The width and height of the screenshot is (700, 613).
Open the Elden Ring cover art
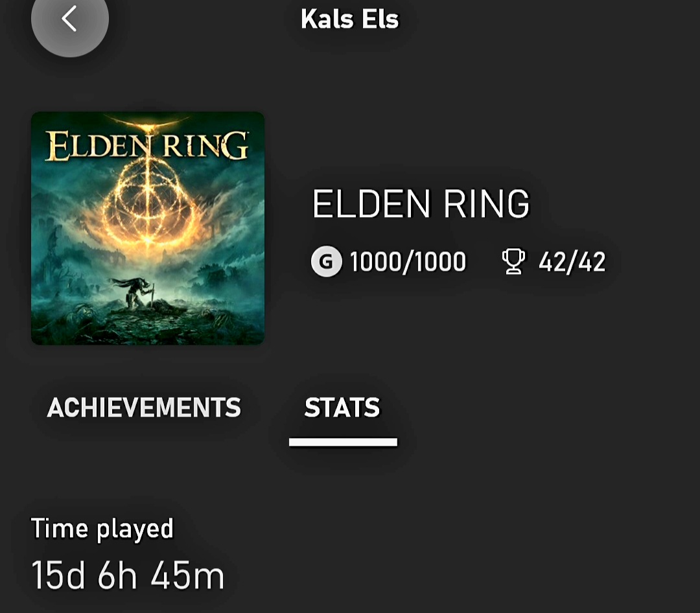148,228
